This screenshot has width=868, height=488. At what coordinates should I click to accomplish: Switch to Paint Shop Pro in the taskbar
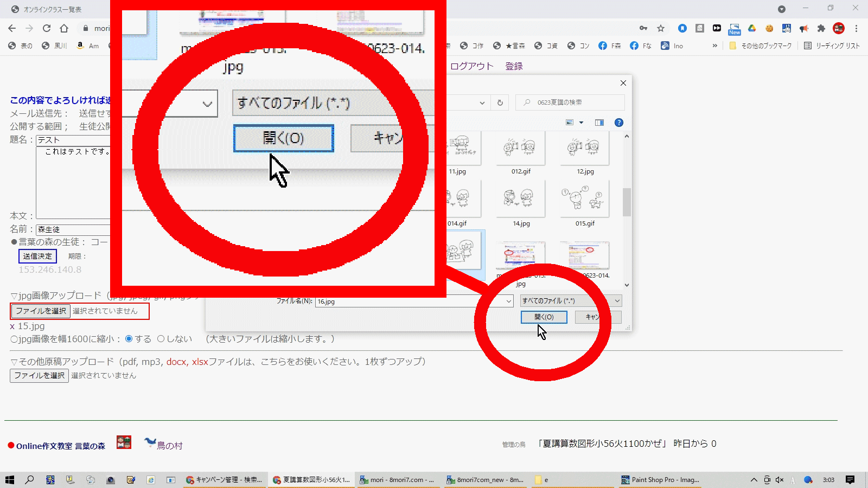point(660,480)
